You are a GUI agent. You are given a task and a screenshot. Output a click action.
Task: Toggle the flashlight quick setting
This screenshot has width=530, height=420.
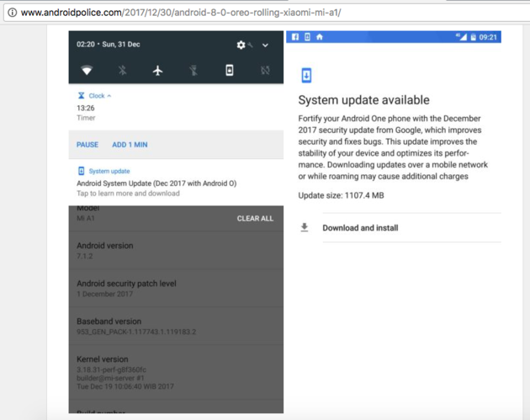pyautogui.click(x=193, y=71)
